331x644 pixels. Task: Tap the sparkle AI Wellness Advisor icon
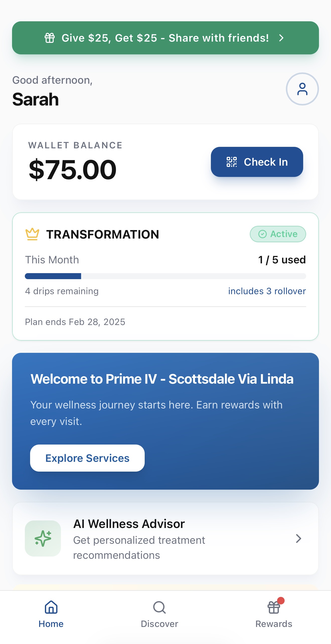point(43,538)
